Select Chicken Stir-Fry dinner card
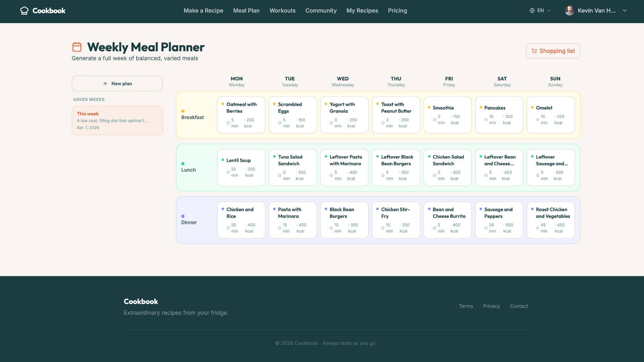The width and height of the screenshot is (644, 362). point(396,220)
